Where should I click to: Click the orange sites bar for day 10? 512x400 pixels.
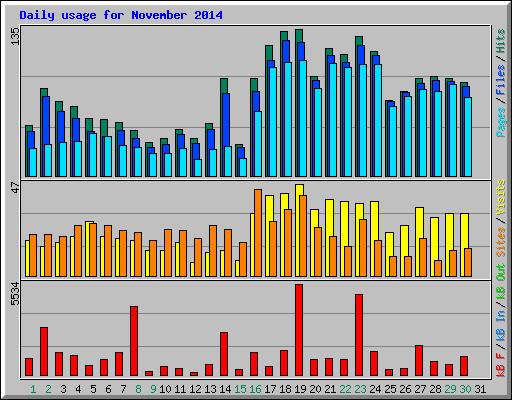coord(168,253)
